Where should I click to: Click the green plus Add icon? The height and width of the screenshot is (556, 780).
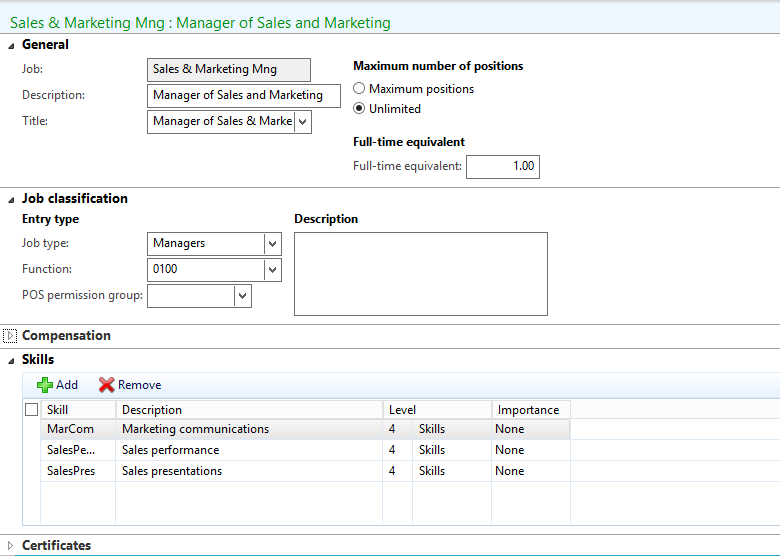tap(45, 385)
